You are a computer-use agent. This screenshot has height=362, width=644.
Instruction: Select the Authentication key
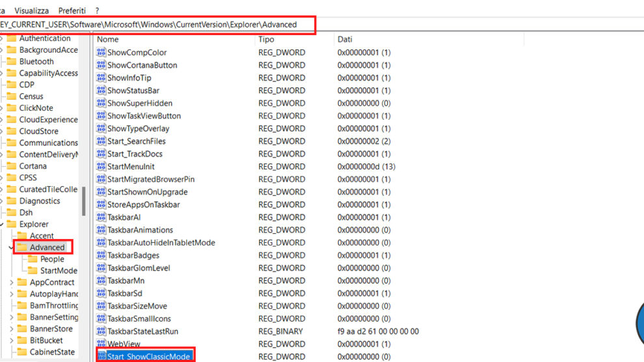click(x=45, y=38)
